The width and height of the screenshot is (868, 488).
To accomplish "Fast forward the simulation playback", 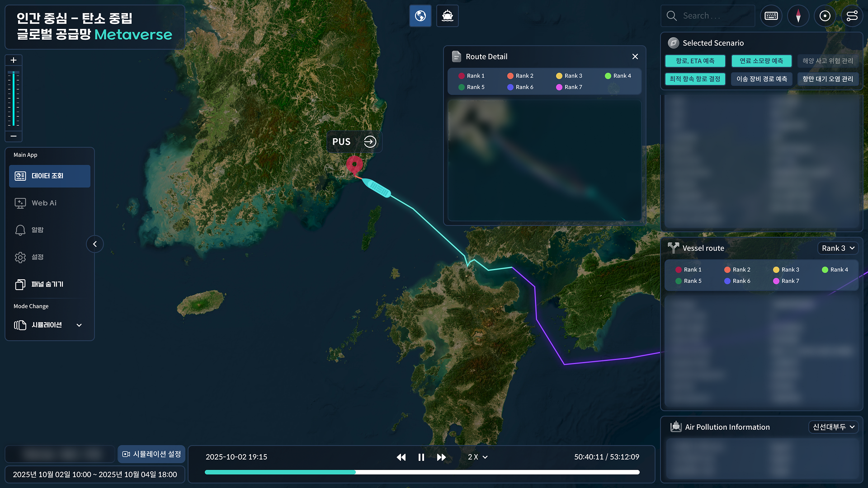I will point(442,457).
